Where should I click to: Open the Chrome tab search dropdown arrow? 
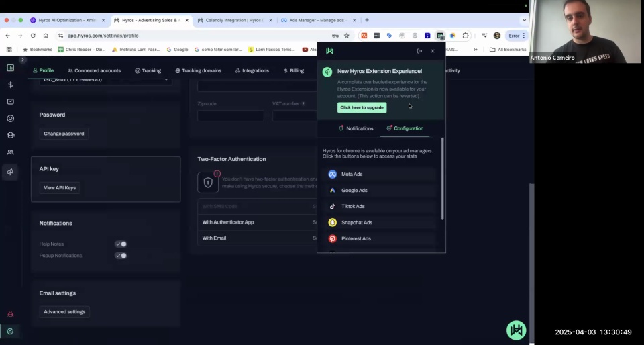524,20
